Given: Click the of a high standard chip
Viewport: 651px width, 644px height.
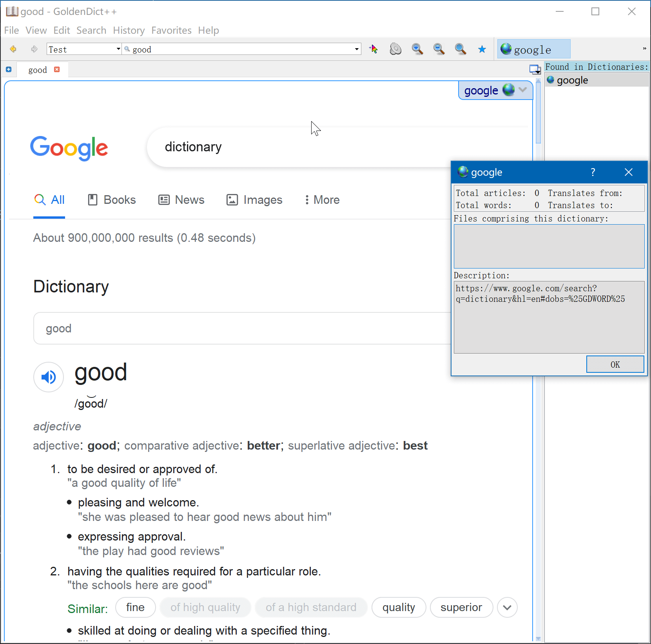Looking at the screenshot, I should tap(311, 607).
